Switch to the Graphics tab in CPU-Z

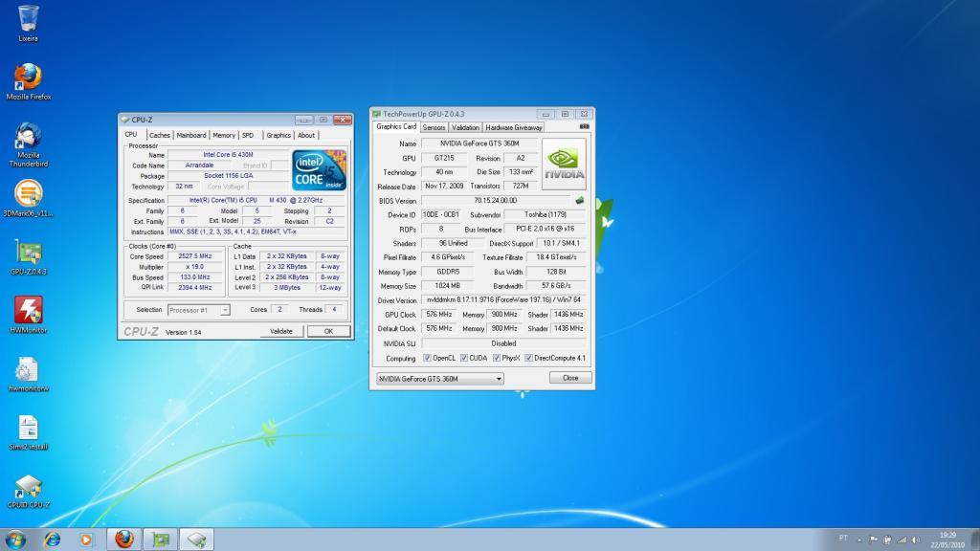click(x=278, y=135)
